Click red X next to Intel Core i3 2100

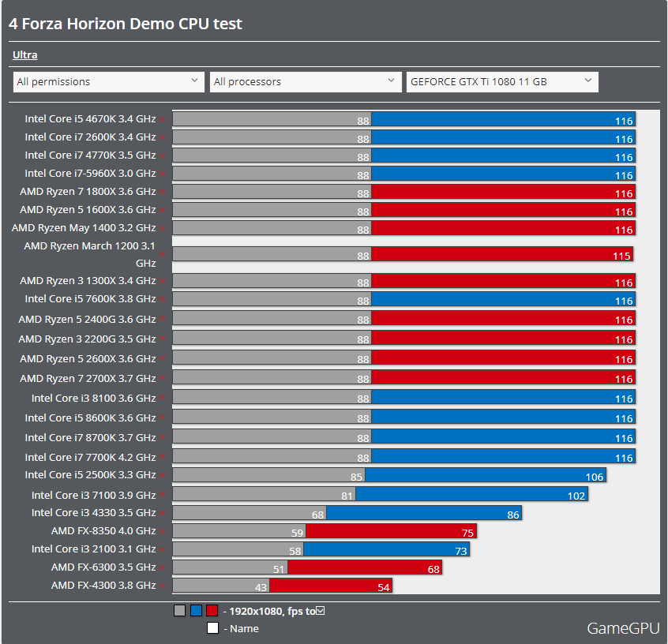pos(163,549)
